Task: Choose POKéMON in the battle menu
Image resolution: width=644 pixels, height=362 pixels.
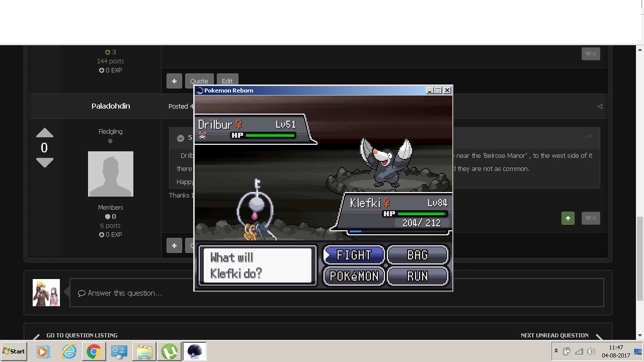Action: click(354, 276)
